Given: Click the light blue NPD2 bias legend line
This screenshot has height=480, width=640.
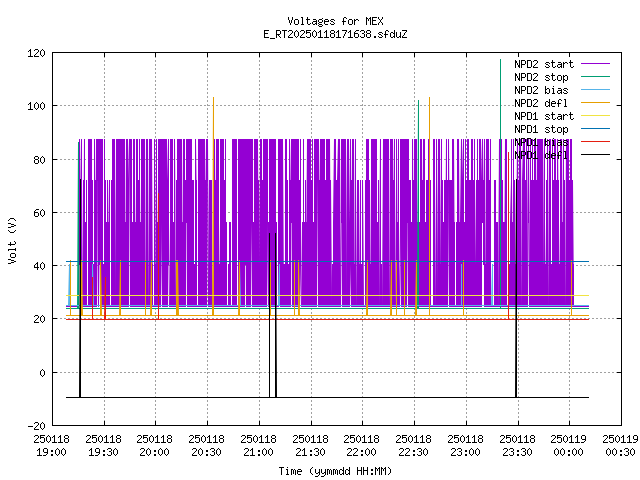Looking at the screenshot, I should tap(595, 89).
